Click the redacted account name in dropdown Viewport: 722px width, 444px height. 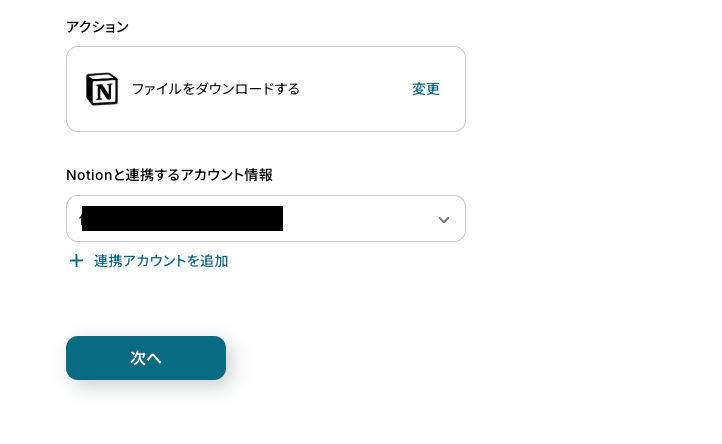pyautogui.click(x=182, y=219)
